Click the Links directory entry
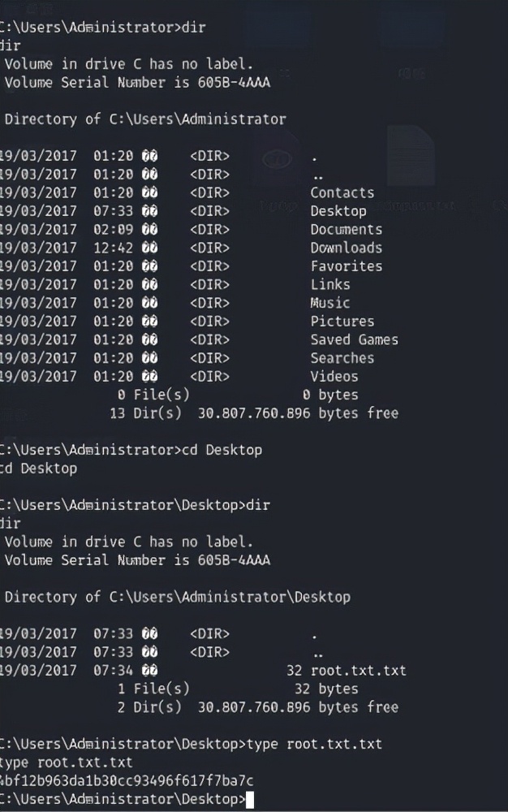Screen dimensions: 508x812 (x=330, y=284)
